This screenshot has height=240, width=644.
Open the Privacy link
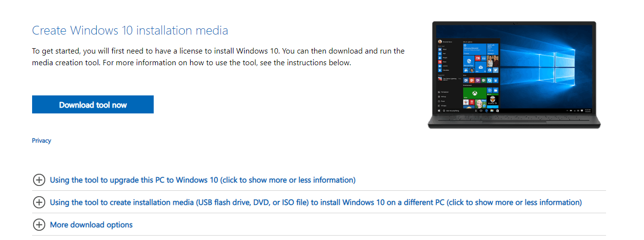[41, 141]
